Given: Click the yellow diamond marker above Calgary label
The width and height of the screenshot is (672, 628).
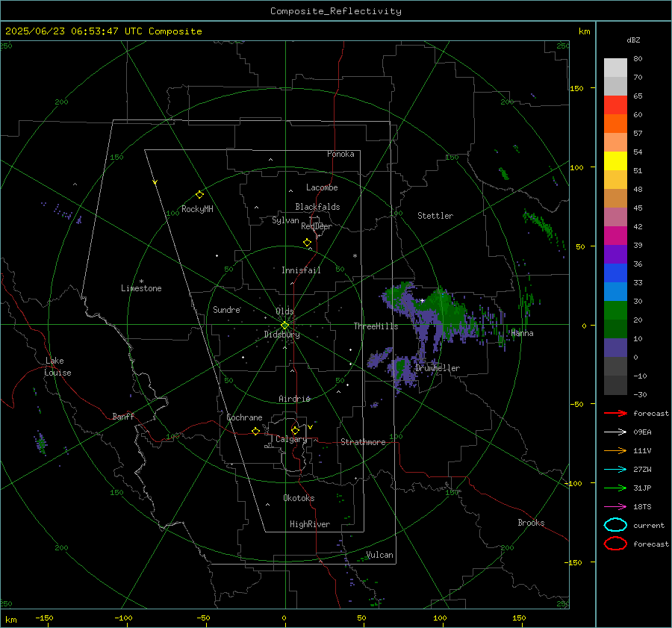Looking at the screenshot, I should (x=295, y=430).
